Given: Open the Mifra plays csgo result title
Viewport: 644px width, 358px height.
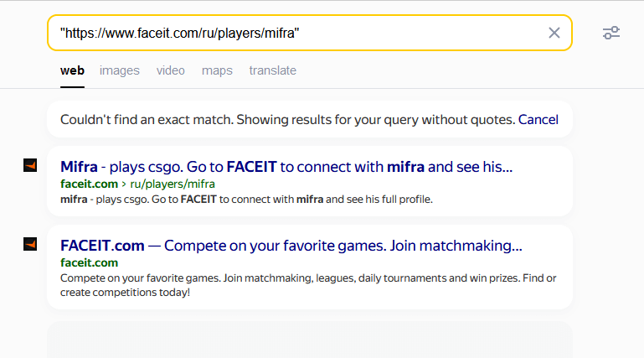Looking at the screenshot, I should 286,167.
